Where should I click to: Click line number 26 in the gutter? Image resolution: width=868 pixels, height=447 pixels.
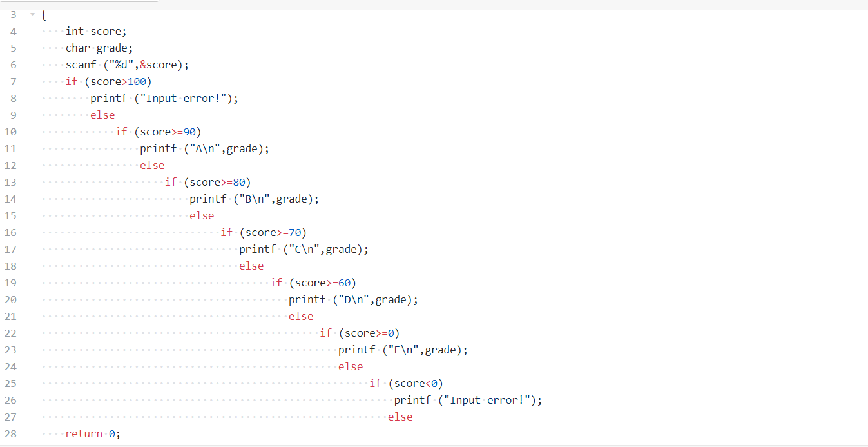point(10,400)
